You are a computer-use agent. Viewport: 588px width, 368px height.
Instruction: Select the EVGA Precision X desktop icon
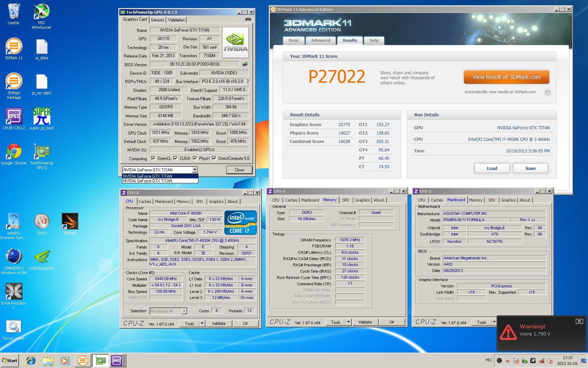pos(14,297)
